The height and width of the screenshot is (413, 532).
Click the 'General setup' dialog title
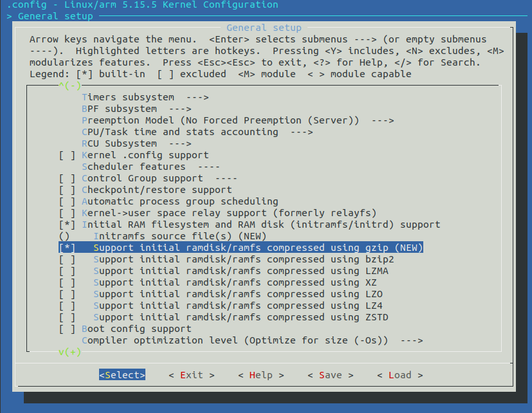pyautogui.click(x=264, y=28)
